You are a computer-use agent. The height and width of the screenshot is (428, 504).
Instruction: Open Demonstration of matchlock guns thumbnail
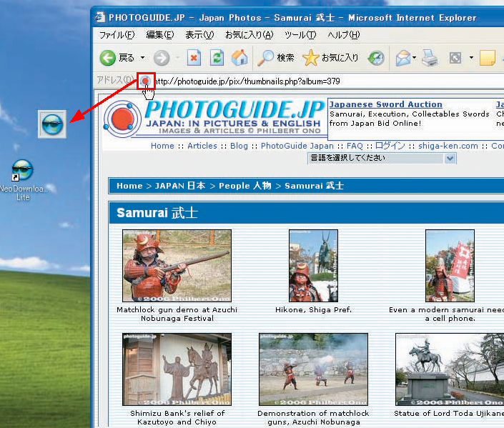(x=313, y=369)
